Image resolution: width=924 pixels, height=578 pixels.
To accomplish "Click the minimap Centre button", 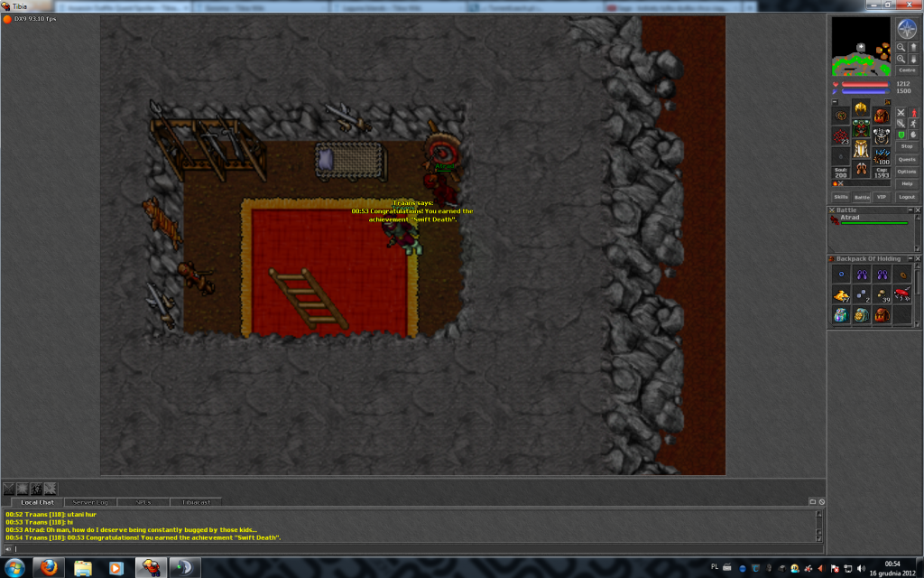I will [907, 70].
